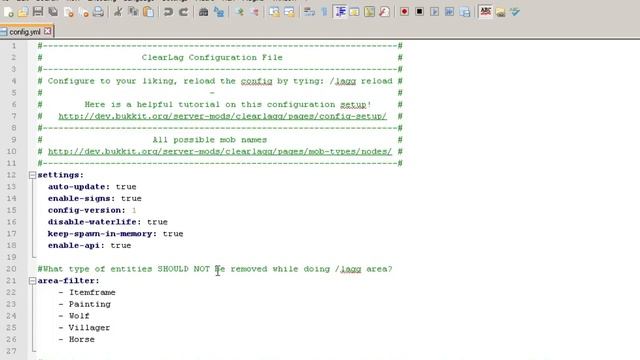Open the clearlagg config-setup URL link
This screenshot has width=640, height=360.
(x=222, y=116)
